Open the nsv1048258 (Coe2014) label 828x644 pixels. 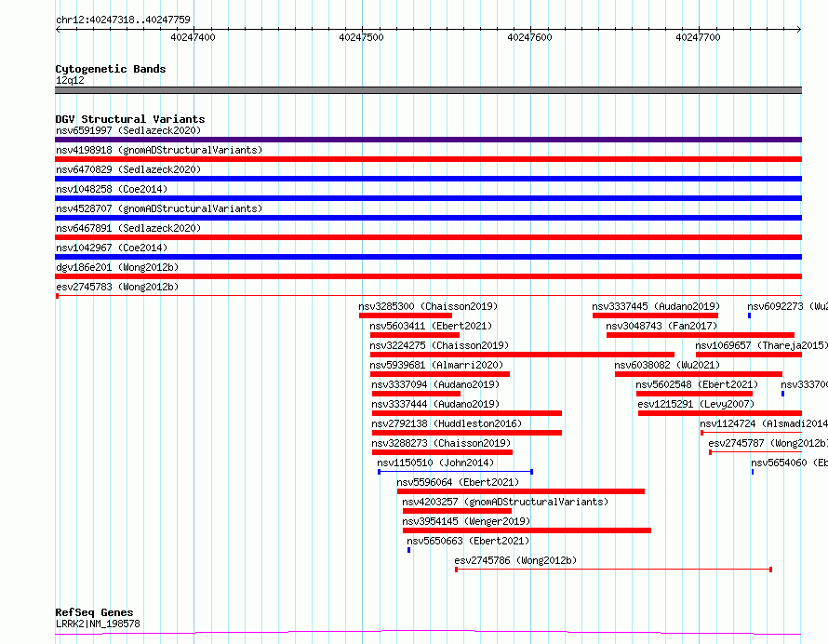[x=111, y=189]
